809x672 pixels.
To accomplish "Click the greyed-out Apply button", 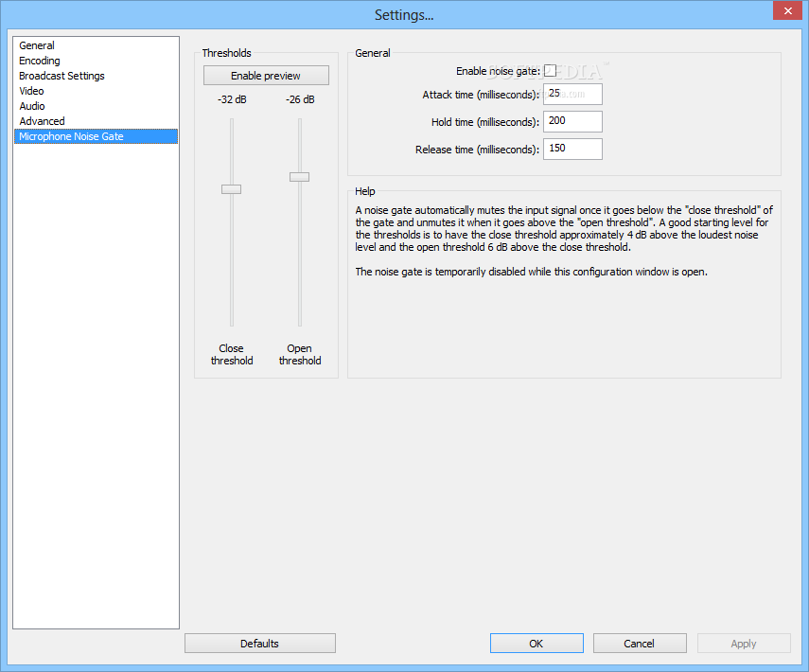I will [x=744, y=643].
